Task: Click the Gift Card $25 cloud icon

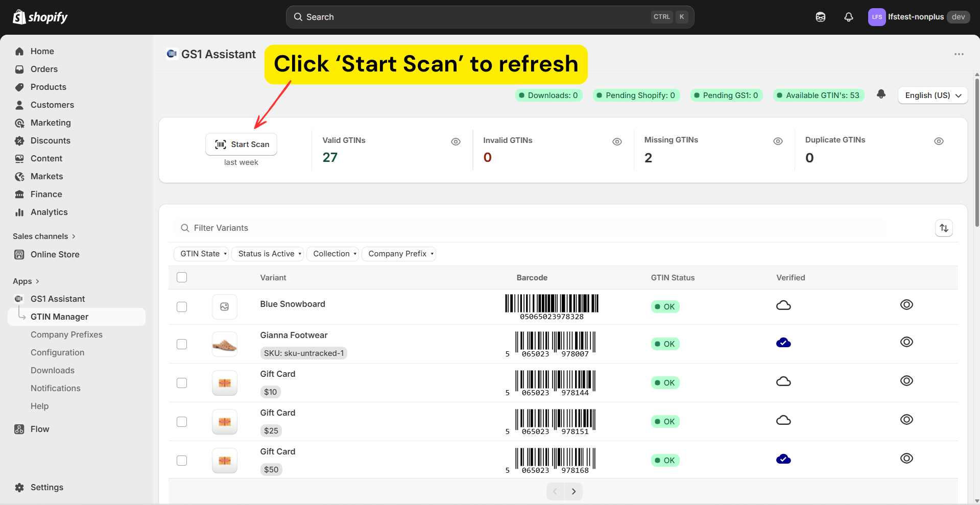Action: pyautogui.click(x=783, y=420)
